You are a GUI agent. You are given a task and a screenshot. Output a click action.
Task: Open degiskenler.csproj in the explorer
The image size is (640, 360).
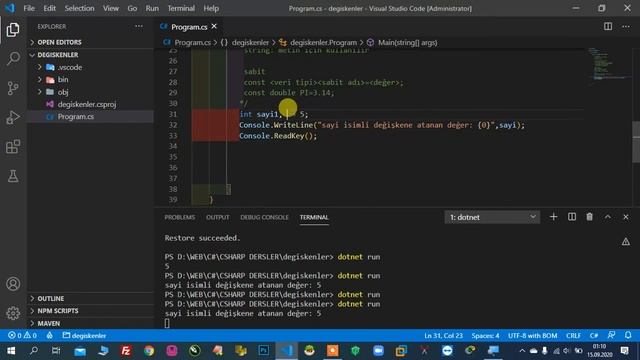pos(87,104)
